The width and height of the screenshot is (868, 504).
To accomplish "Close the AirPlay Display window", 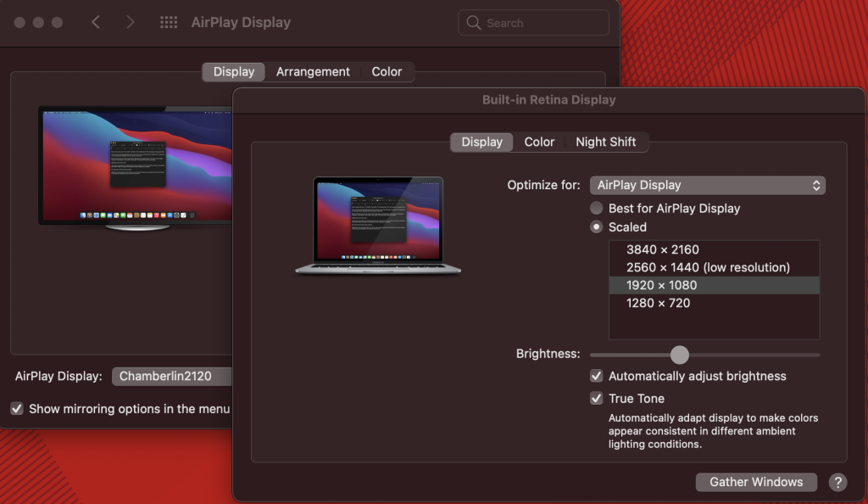I will 19,23.
